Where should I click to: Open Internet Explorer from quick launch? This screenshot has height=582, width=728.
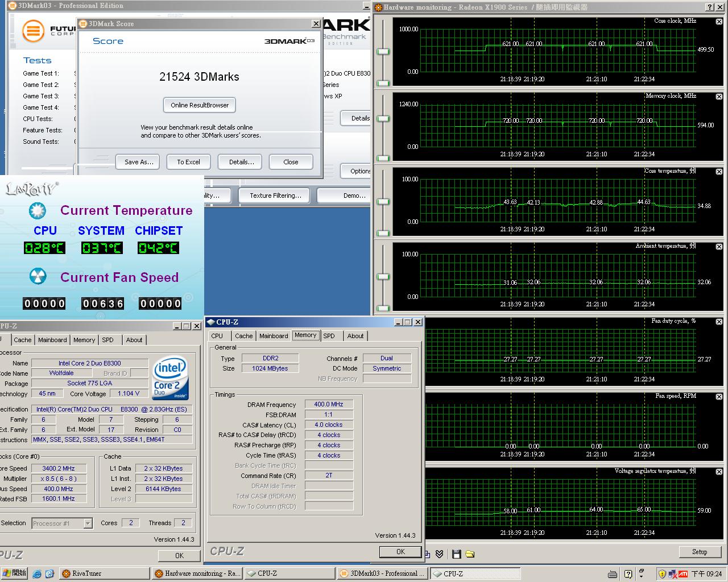point(37,573)
